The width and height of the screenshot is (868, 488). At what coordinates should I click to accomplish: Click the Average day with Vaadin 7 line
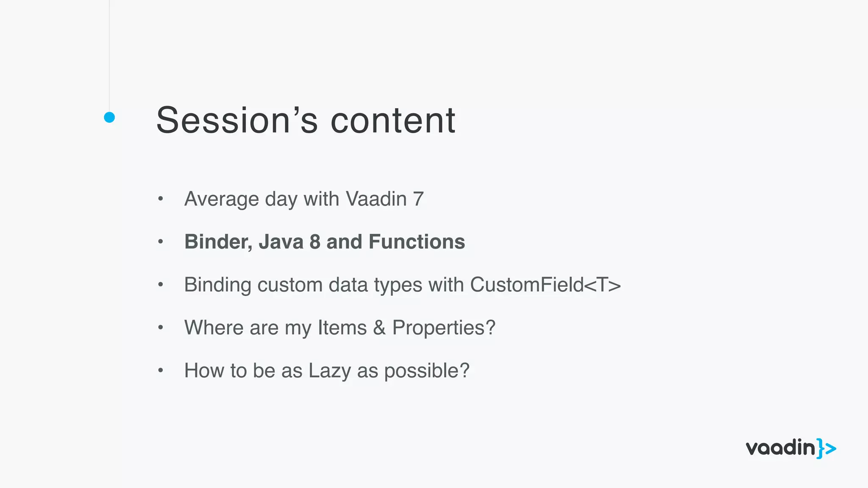(x=304, y=199)
